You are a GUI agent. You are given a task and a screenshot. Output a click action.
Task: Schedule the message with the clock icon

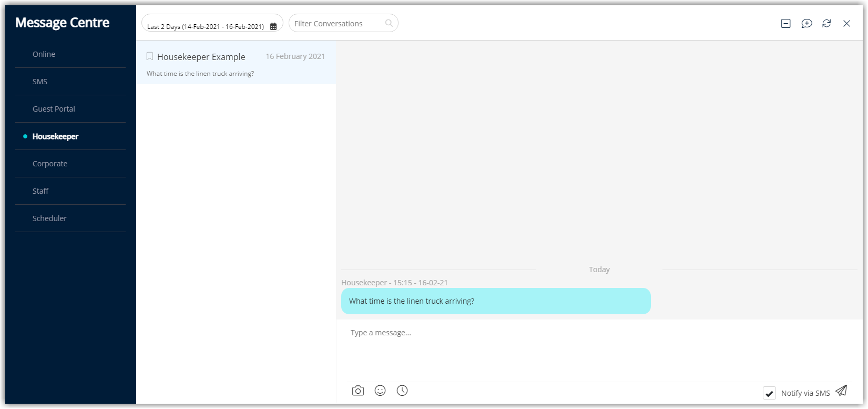(402, 391)
